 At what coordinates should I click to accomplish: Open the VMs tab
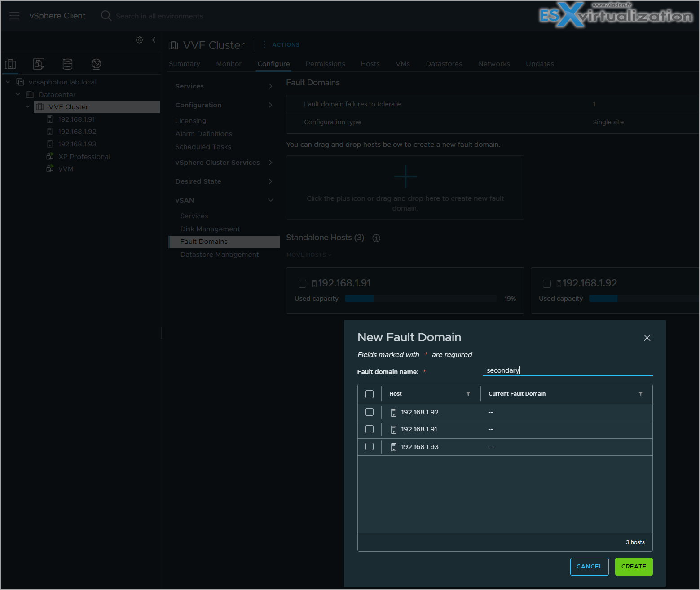tap(403, 64)
